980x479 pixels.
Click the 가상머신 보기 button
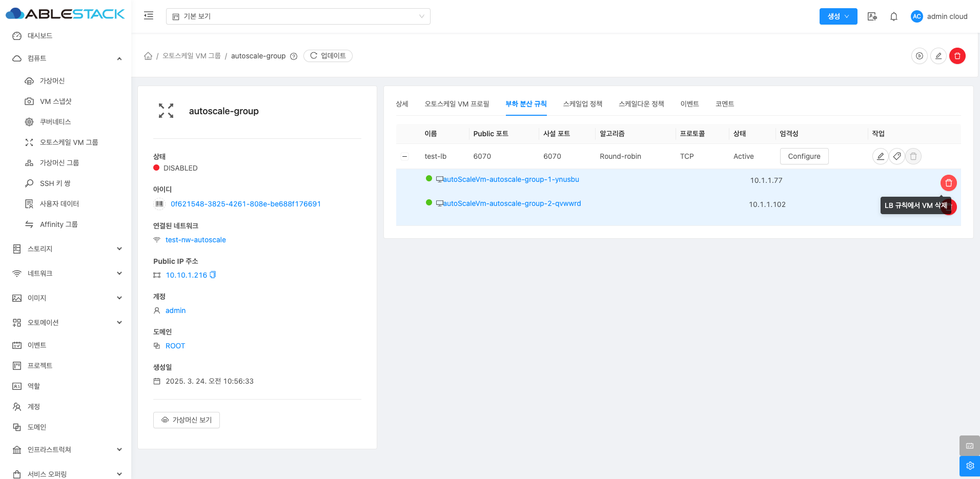pos(187,420)
